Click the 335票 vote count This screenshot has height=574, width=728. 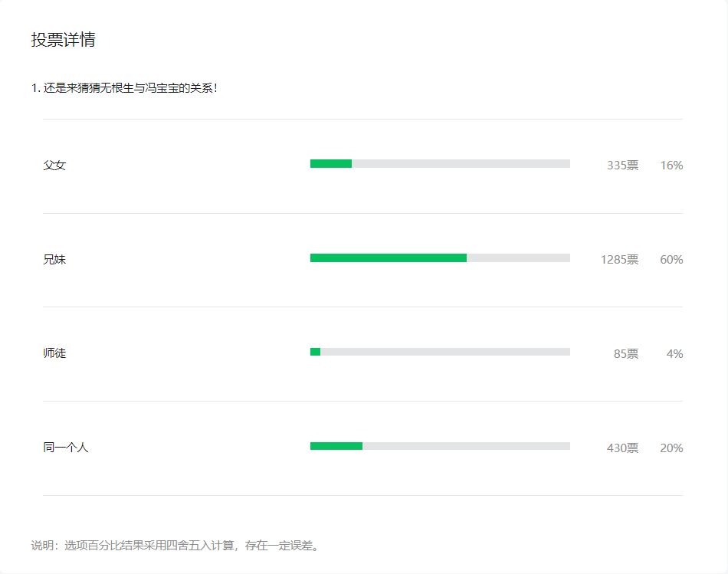(622, 165)
